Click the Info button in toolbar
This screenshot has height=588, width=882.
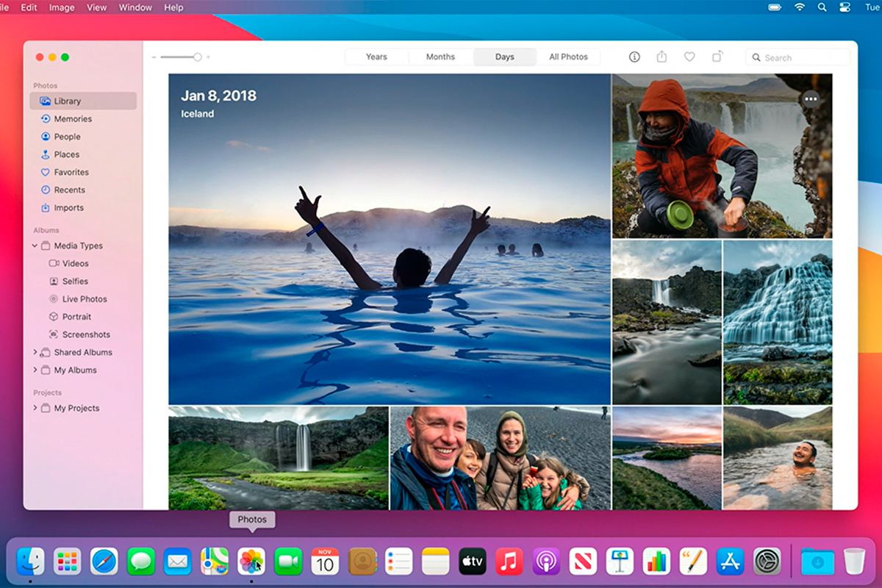click(x=634, y=57)
